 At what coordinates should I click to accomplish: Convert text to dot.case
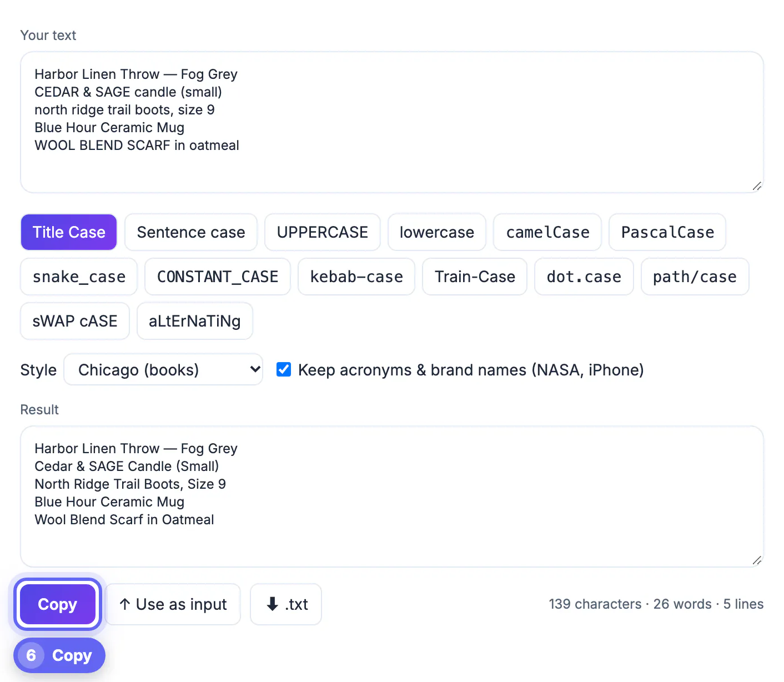click(584, 277)
